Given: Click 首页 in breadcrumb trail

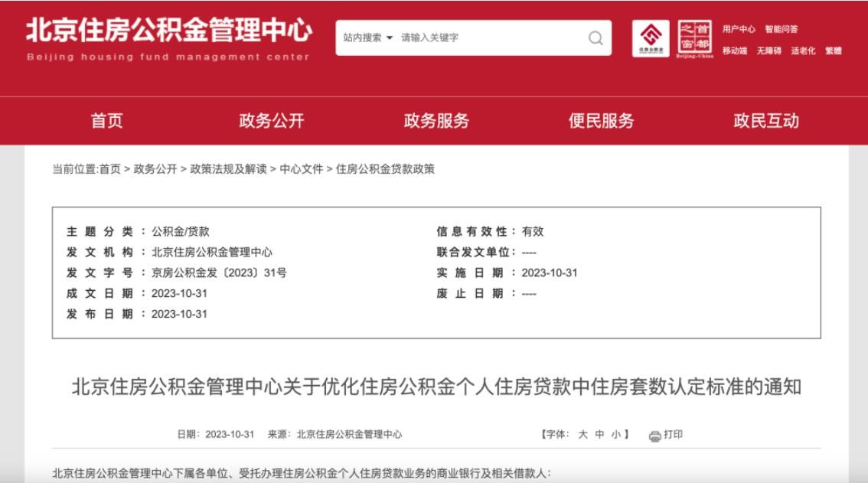Looking at the screenshot, I should (109, 169).
